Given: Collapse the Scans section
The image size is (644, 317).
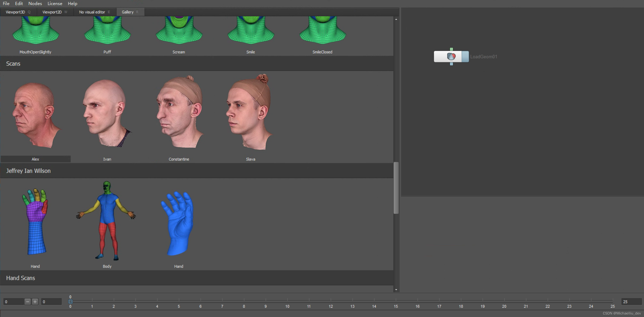Looking at the screenshot, I should click(x=13, y=63).
